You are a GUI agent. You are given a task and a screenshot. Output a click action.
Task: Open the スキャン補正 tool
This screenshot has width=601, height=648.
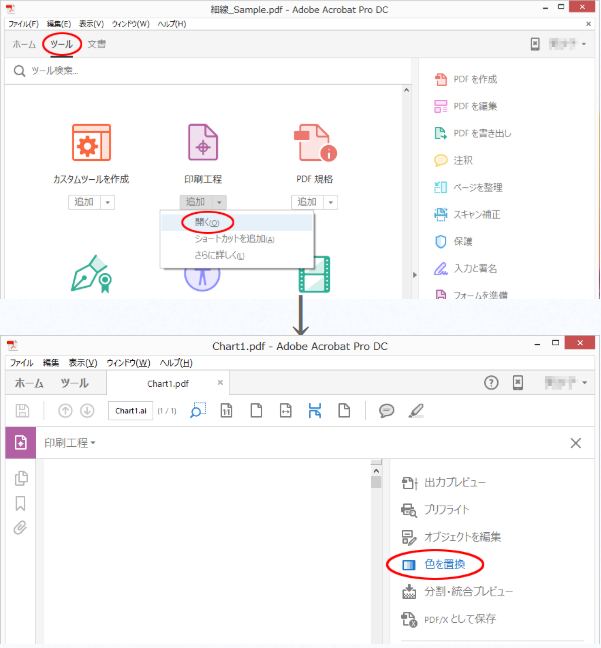tap(467, 214)
